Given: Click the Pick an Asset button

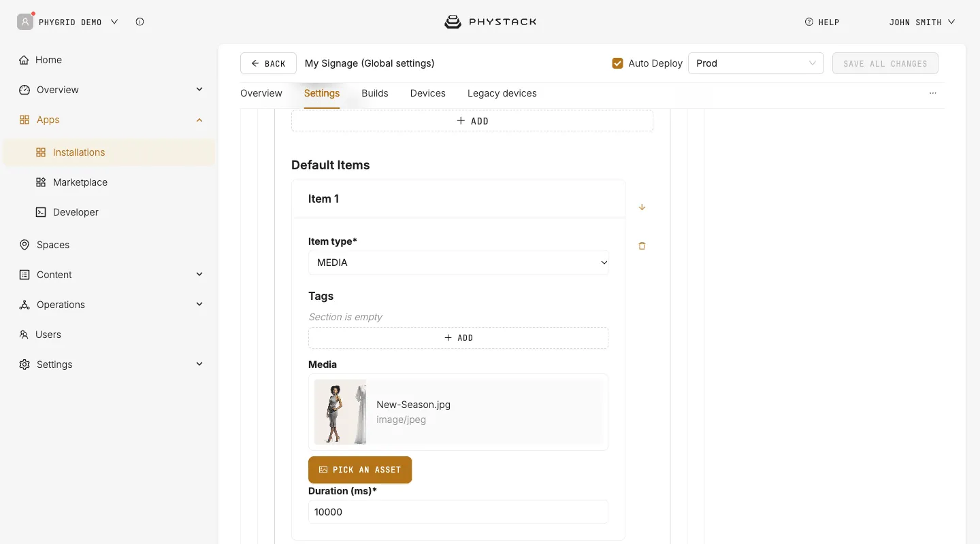Looking at the screenshot, I should (x=360, y=470).
